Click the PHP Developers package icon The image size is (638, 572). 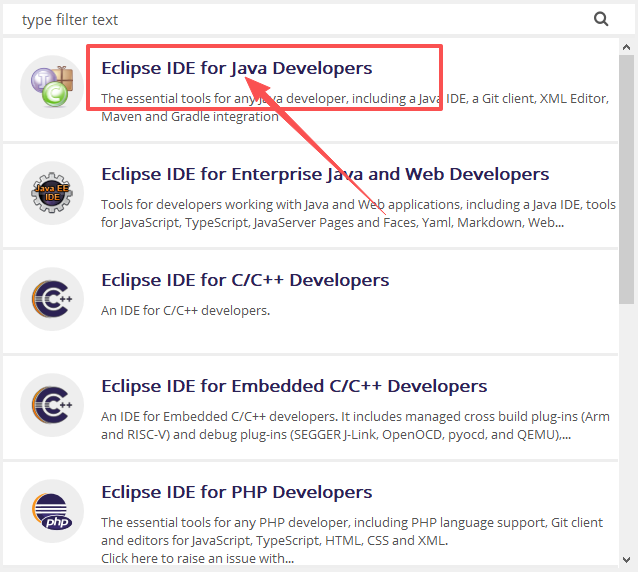click(x=52, y=511)
